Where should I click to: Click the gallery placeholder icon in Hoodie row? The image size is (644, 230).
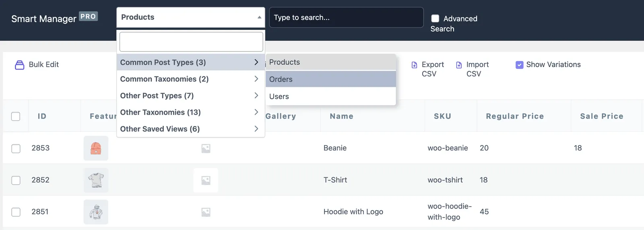(x=206, y=212)
